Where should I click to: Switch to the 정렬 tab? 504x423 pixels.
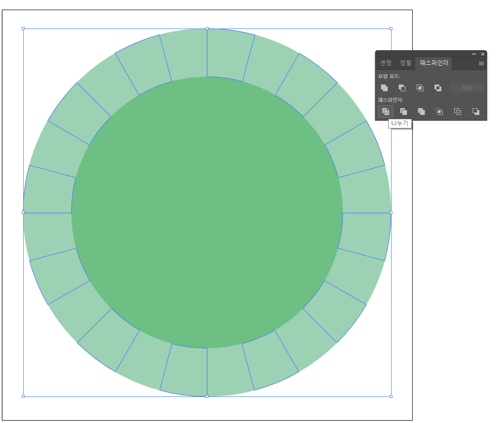click(x=406, y=63)
